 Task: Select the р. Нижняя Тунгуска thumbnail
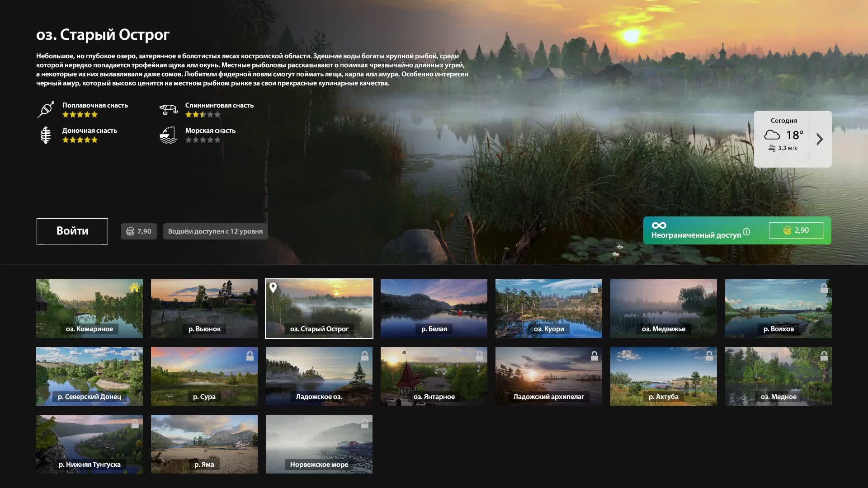coord(90,444)
